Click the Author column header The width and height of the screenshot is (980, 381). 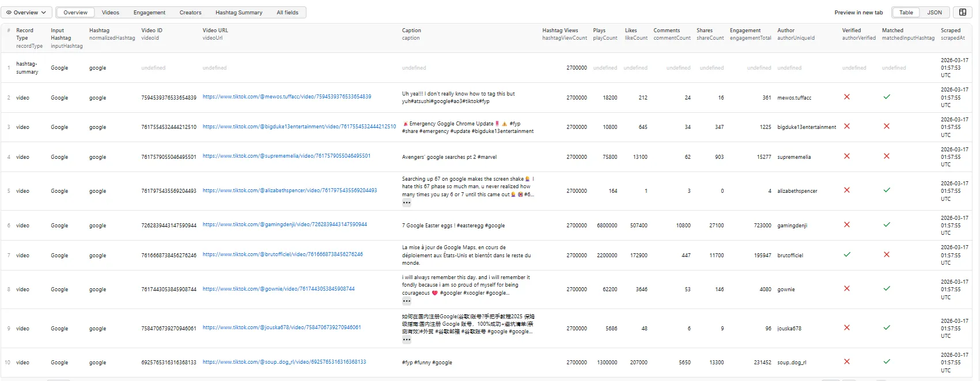click(796, 34)
